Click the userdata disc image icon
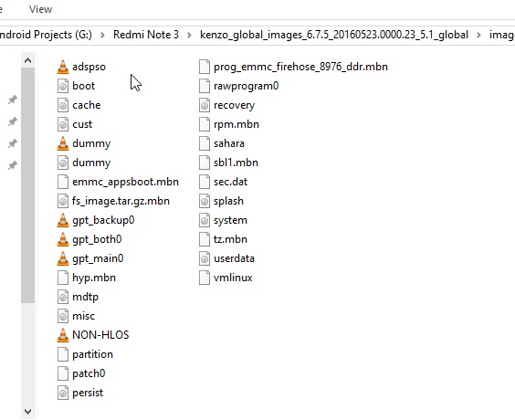The image size is (515, 420). click(x=205, y=258)
